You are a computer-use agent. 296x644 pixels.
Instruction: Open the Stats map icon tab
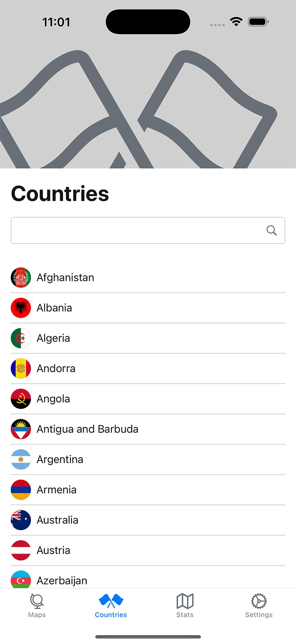(x=185, y=601)
